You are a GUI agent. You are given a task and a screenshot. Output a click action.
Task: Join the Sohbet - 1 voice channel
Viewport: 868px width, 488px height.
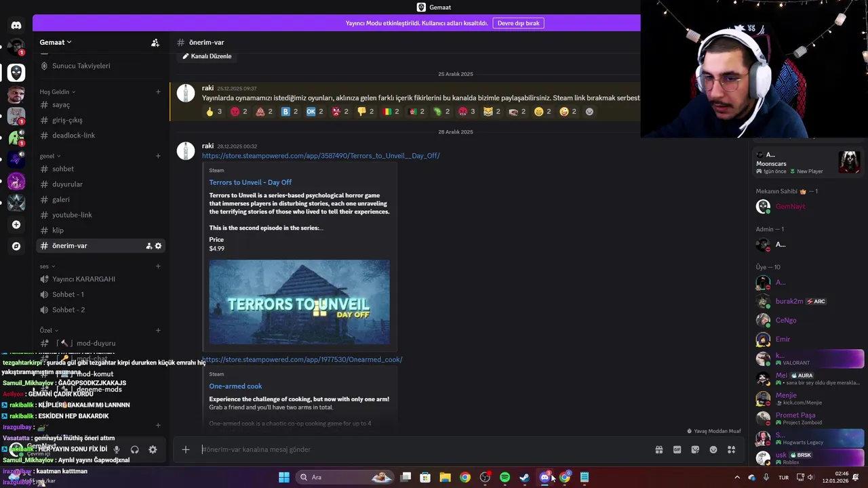pyautogui.click(x=100, y=295)
